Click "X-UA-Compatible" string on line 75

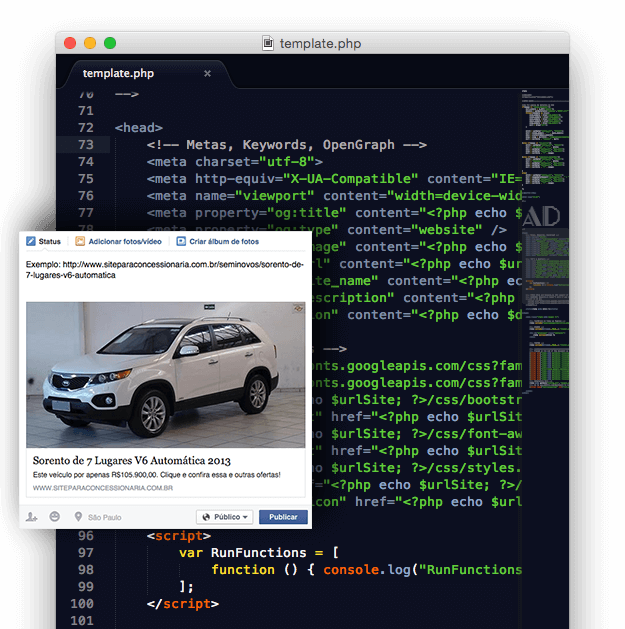tap(351, 179)
